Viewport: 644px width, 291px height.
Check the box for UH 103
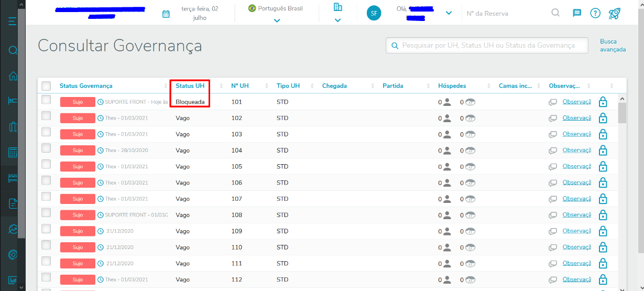click(46, 132)
